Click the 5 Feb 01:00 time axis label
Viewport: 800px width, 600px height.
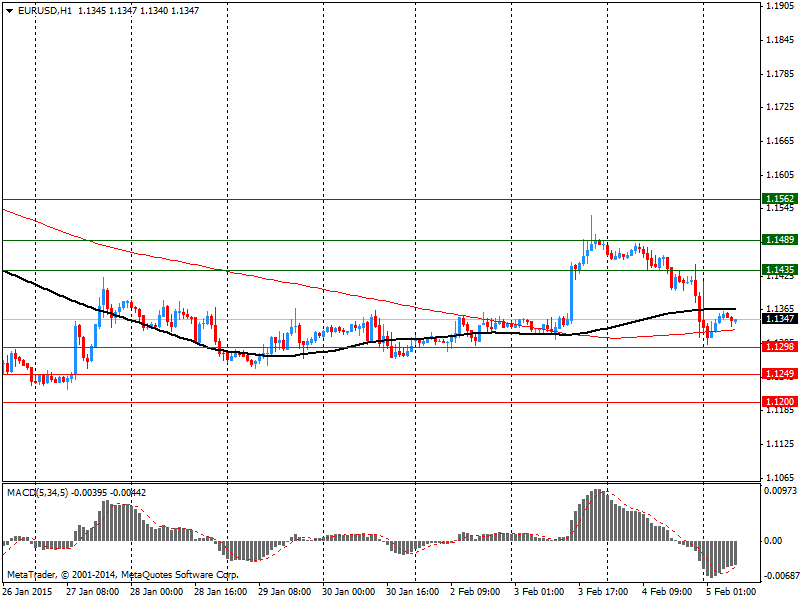[731, 592]
